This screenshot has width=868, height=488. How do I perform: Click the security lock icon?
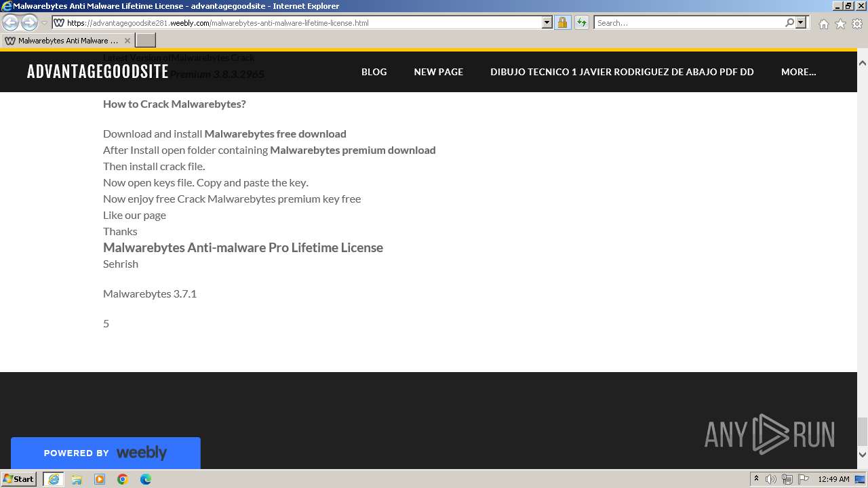point(562,22)
